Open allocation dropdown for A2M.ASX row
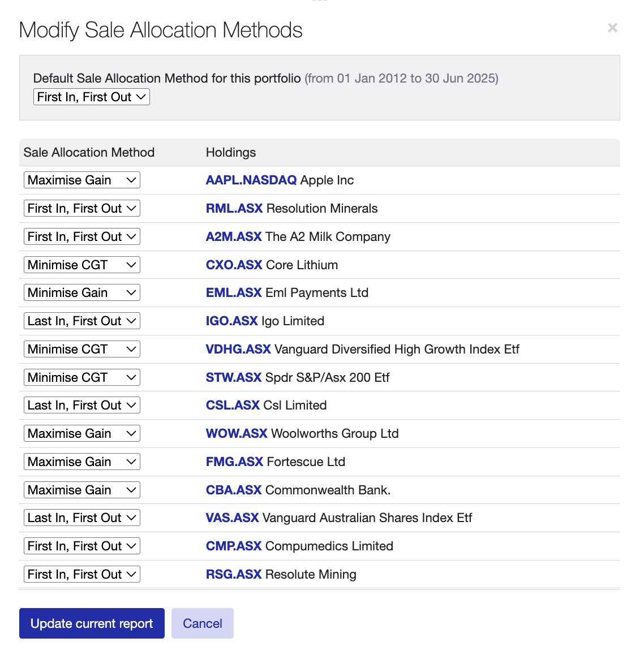Viewport: 644px width, 655px height. coord(82,236)
